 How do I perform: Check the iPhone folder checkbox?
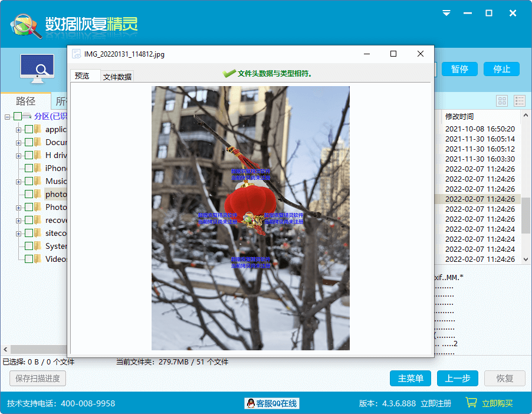29,168
